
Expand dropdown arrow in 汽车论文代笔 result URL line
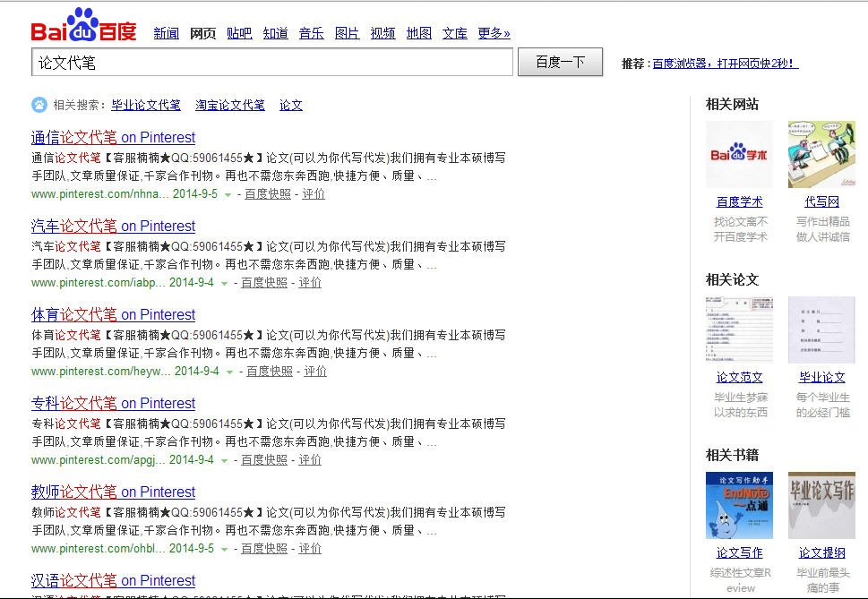pos(224,283)
